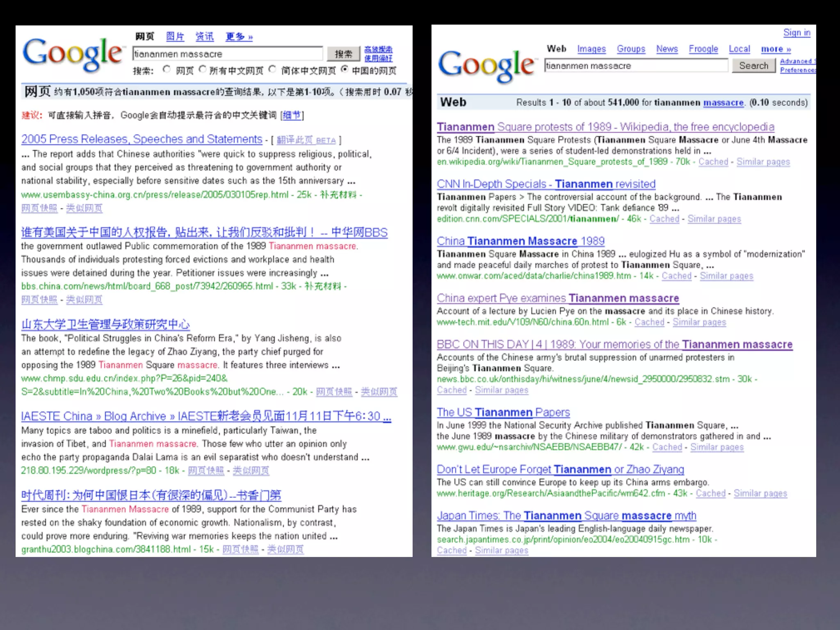Image resolution: width=840 pixels, height=630 pixels.
Task: Click Cached link for Wikipedia result
Action: [x=713, y=162]
